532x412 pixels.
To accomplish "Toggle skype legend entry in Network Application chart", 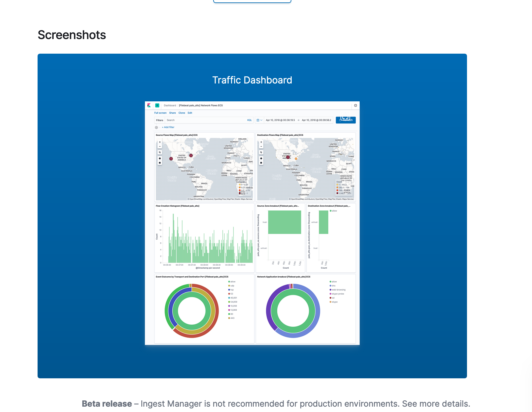I will pos(334,302).
